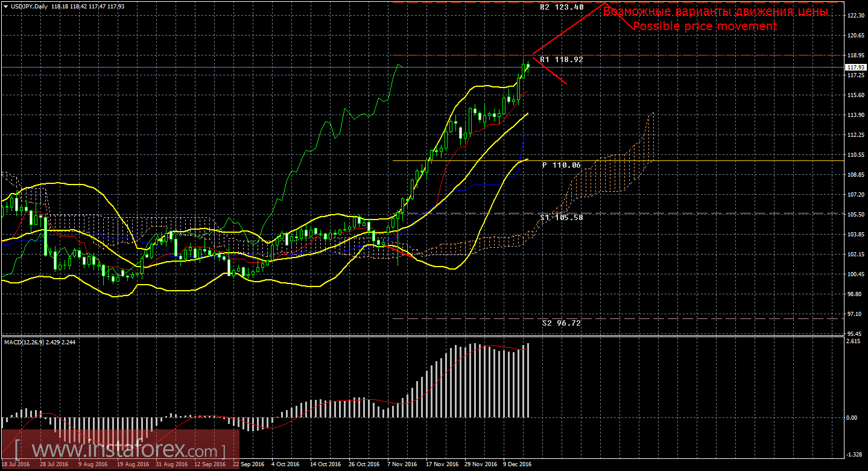
Task: Click the 7 Nov 2016 date label
Action: pos(402,465)
